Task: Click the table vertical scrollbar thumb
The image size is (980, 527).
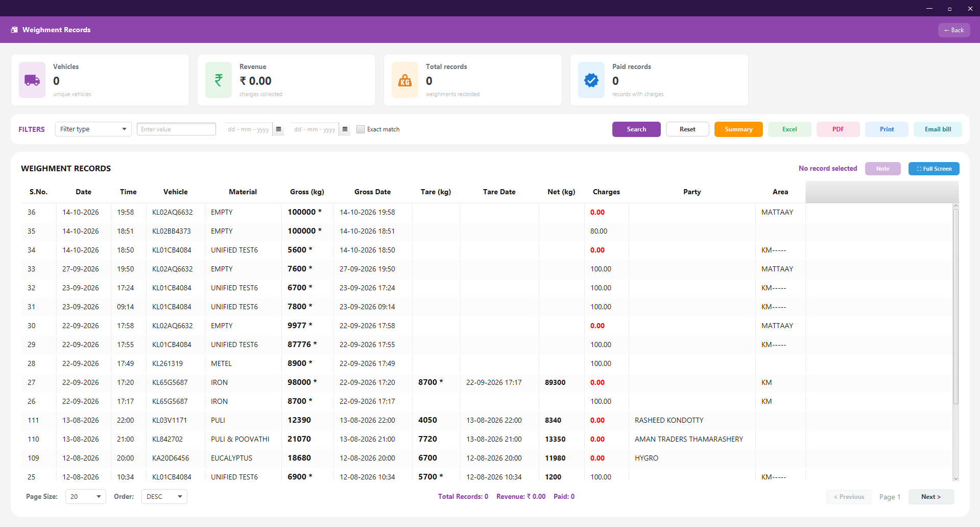Action: tap(955, 307)
